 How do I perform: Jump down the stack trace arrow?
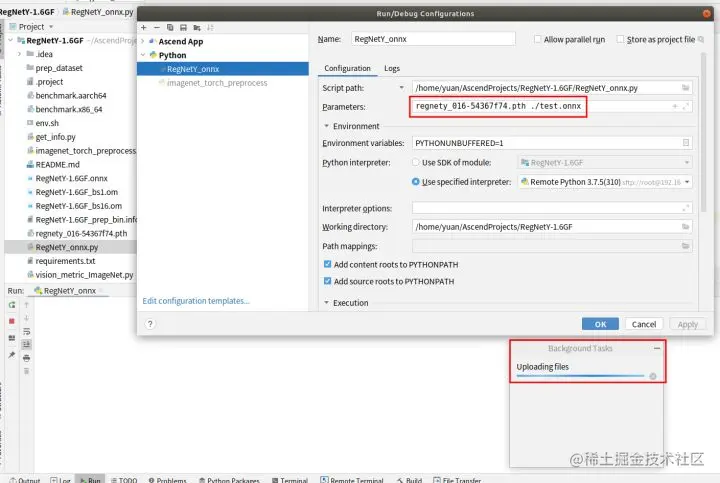click(27, 318)
